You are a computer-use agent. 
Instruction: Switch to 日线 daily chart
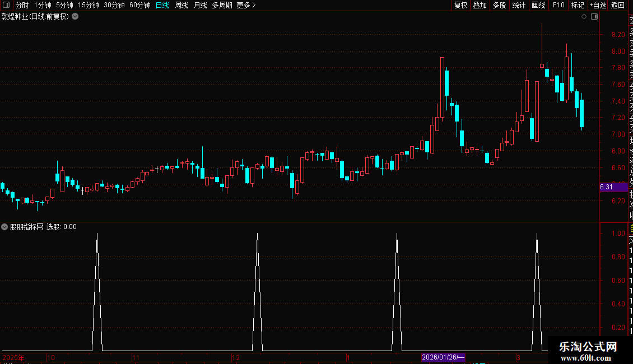tap(162, 5)
